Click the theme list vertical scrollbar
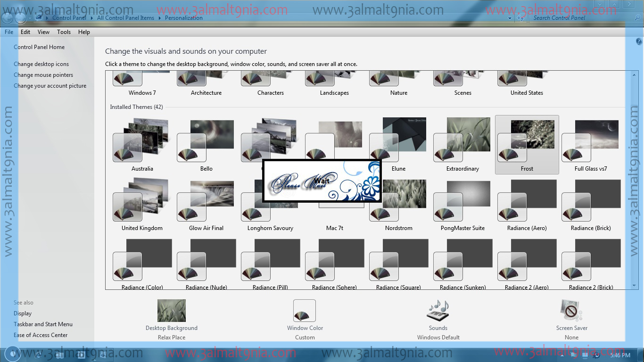The image size is (644, 362). click(634, 180)
